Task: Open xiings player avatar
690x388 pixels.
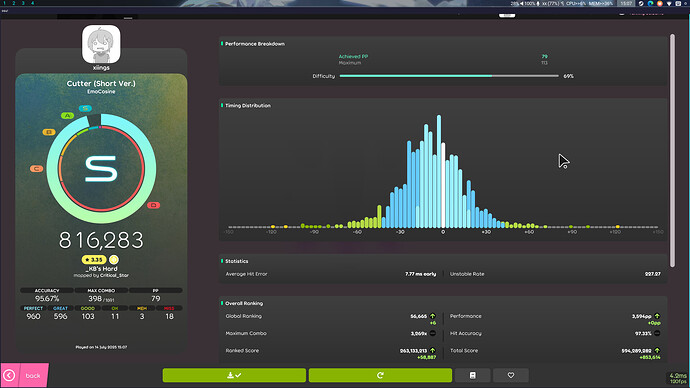Action: [x=101, y=44]
